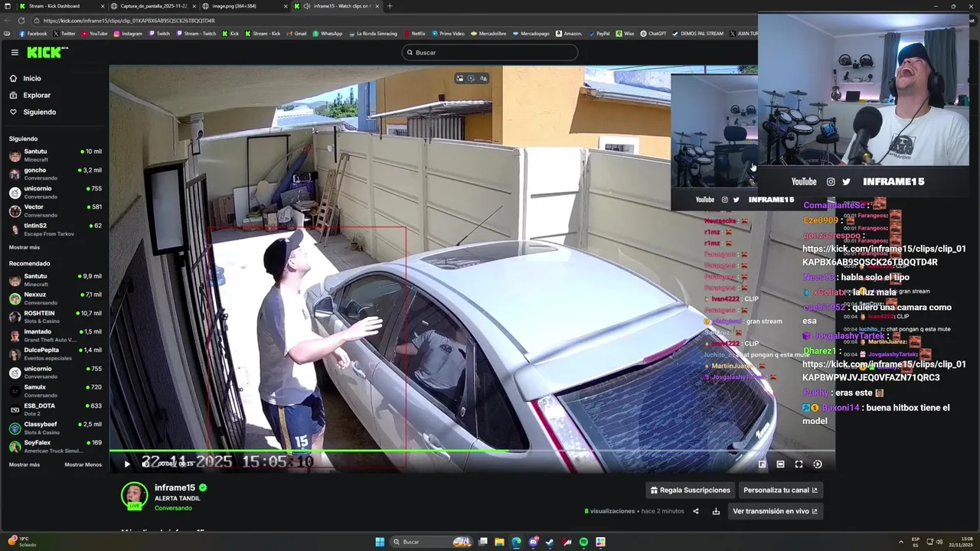980x551 pixels.
Task: Expand Mostrar más under Siguiendo
Action: pos(24,247)
